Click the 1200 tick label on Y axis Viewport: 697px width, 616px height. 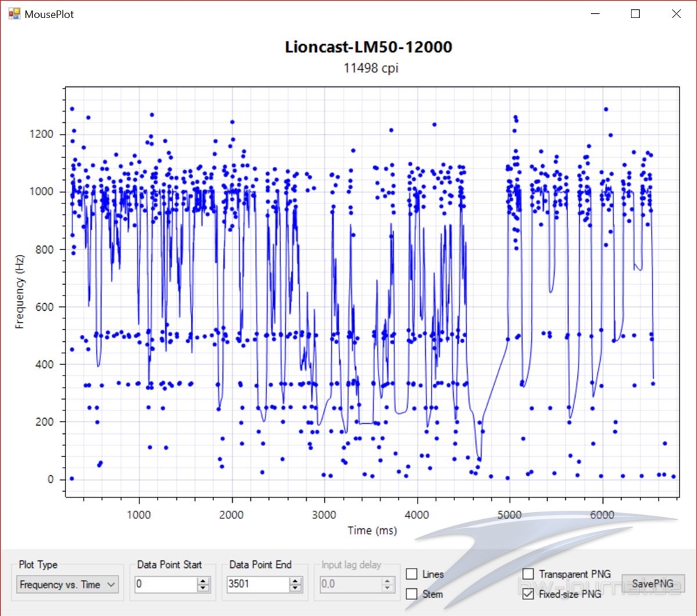[41, 134]
